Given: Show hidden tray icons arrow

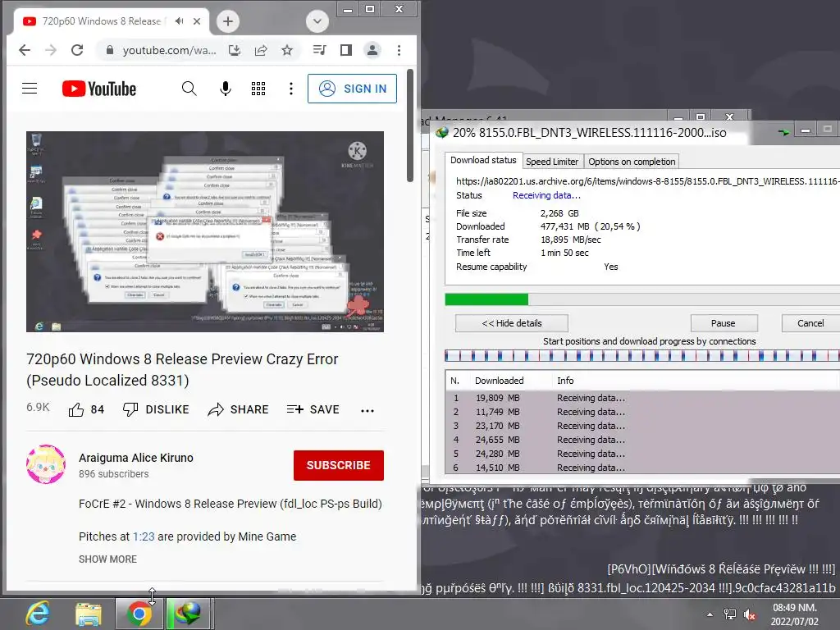Looking at the screenshot, I should [x=710, y=614].
